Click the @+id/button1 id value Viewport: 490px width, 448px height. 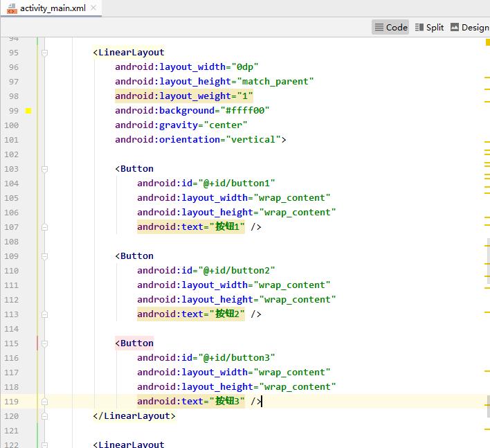click(236, 183)
